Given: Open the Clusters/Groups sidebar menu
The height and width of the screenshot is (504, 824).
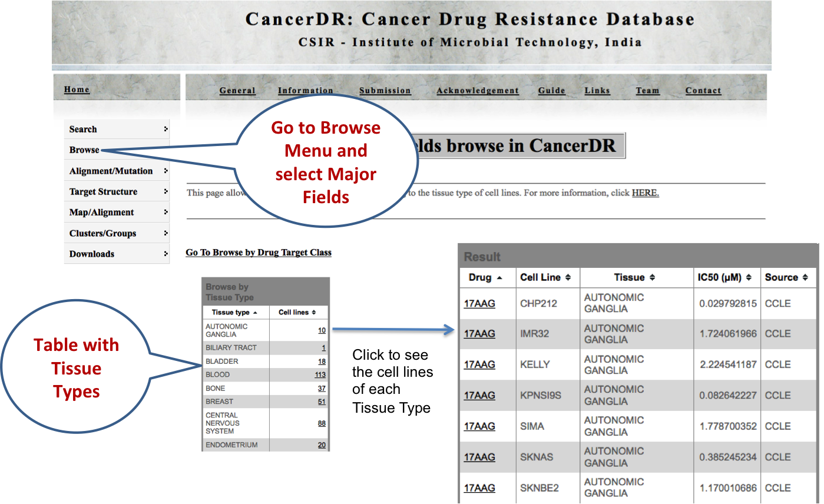Looking at the screenshot, I should coord(117,234).
